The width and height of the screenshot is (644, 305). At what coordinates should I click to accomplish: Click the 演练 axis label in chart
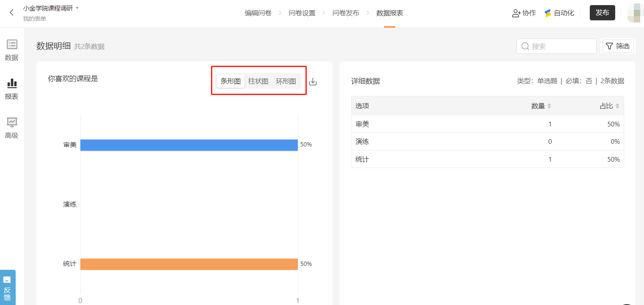tap(70, 204)
